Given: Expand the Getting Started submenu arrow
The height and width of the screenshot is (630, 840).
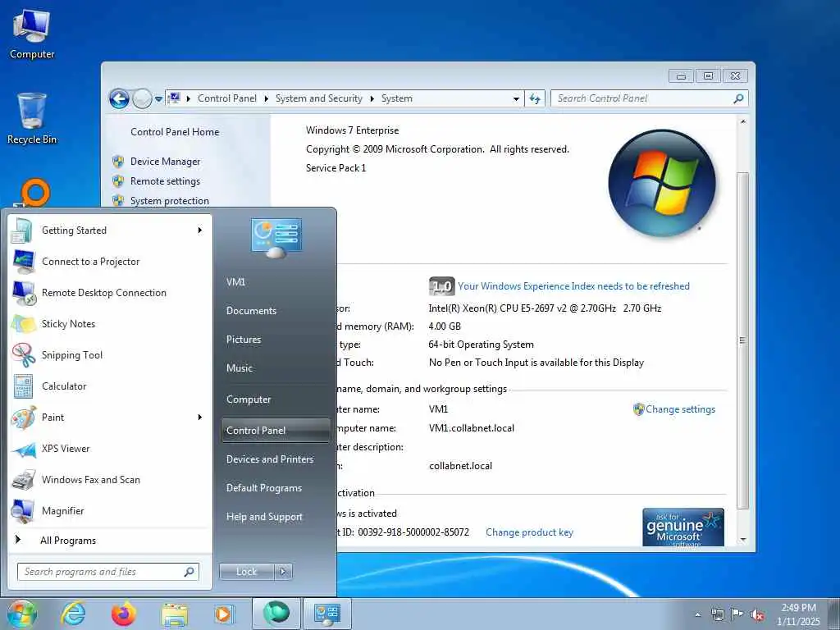Looking at the screenshot, I should click(x=200, y=231).
